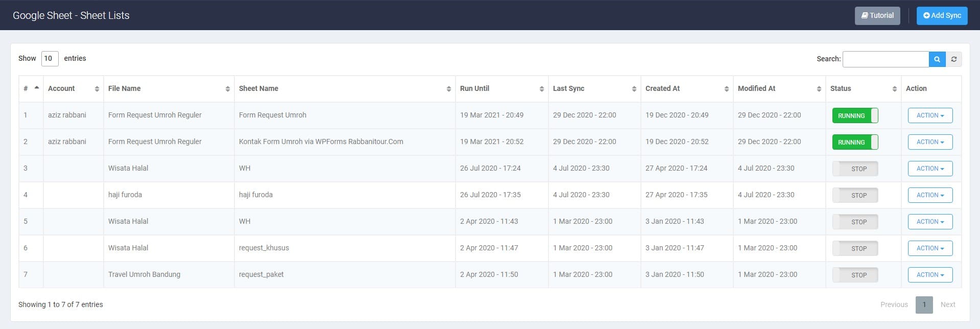Viewport: 980px width, 329px height.
Task: Toggle the RUNNING switch for row 2
Action: click(x=855, y=142)
